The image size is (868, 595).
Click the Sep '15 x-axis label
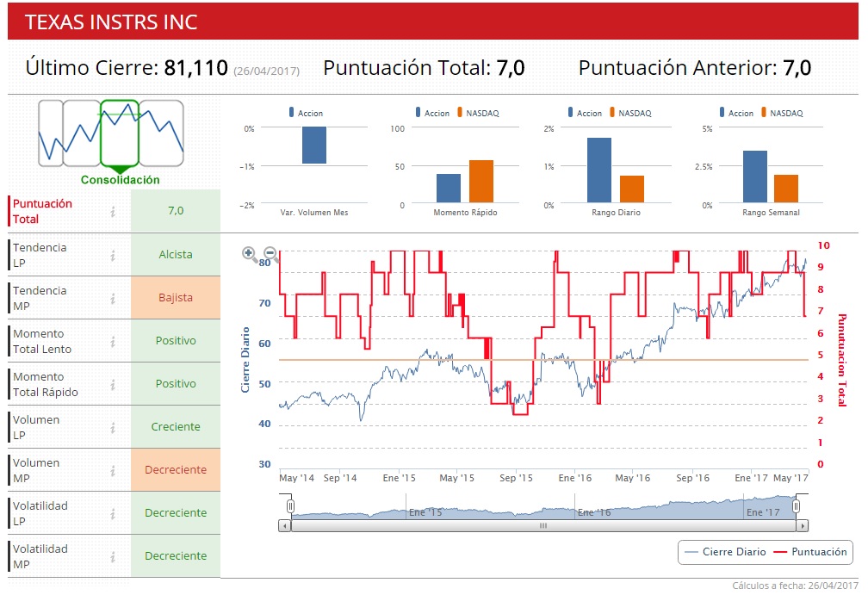[x=516, y=478]
